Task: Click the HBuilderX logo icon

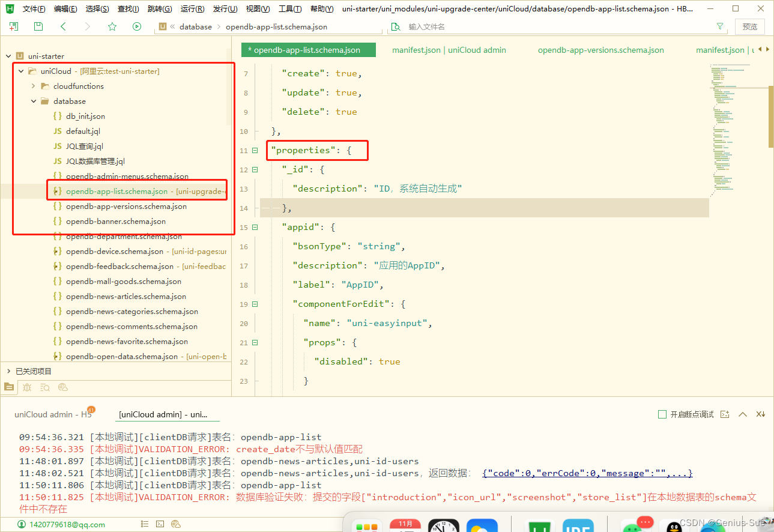Action: click(x=10, y=8)
